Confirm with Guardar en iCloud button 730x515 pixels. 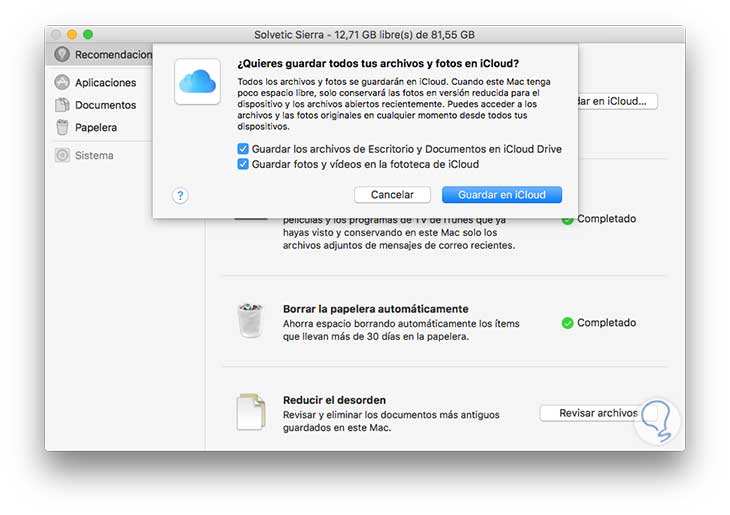click(x=502, y=195)
